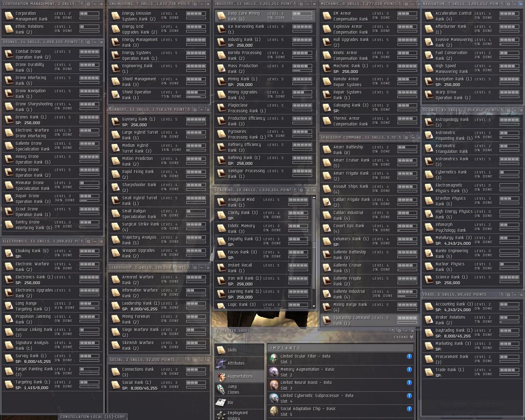Toggle the starburst icon in Drones window header
Viewport: 525px width, 420px height.
[82, 42]
